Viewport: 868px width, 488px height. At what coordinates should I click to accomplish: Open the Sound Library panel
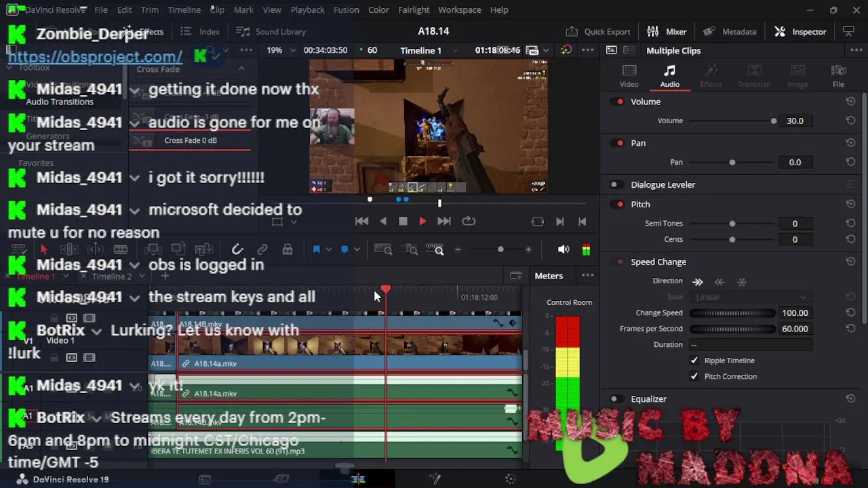[271, 31]
